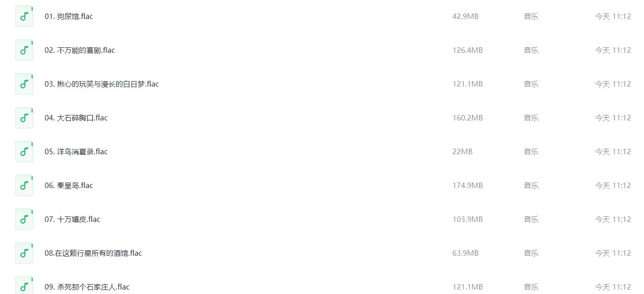This screenshot has width=644, height=294.
Task: Select the file 07. 十万嬉皮.flac
Action: coord(73,219)
